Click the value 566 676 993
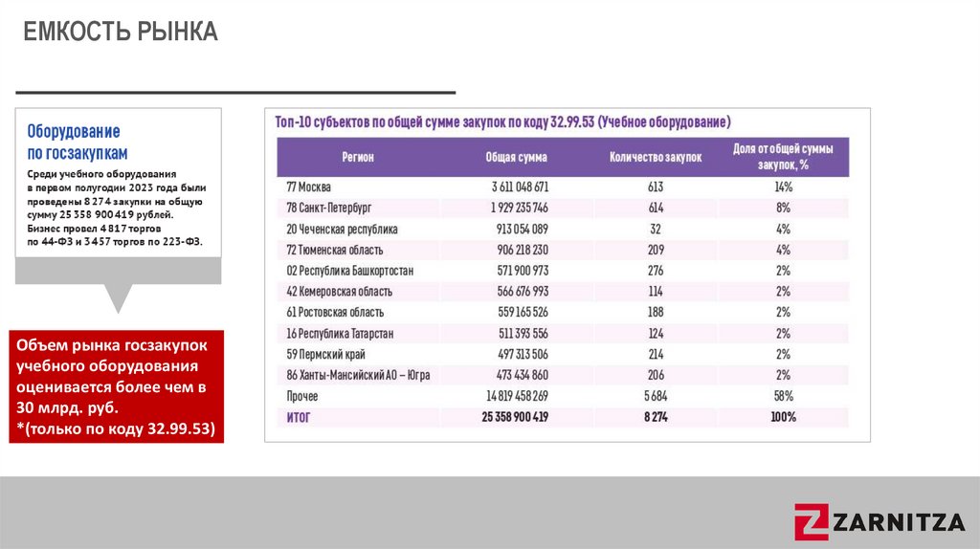 point(523,292)
